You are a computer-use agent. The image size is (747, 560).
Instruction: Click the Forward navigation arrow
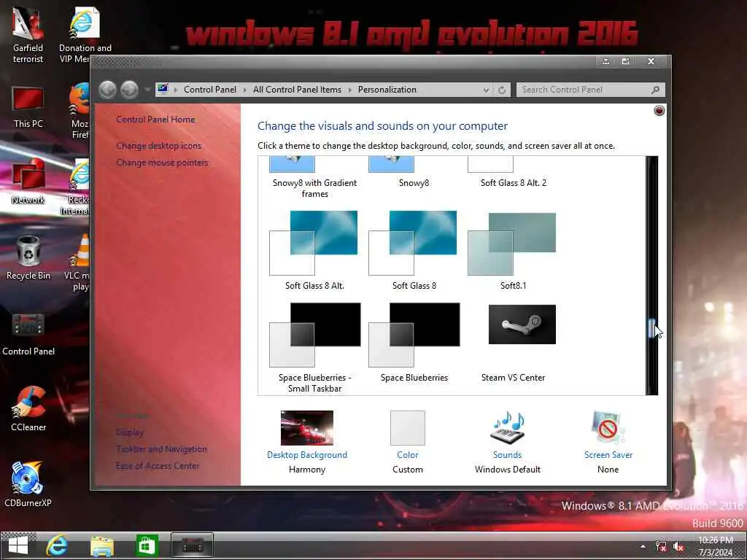pos(129,90)
